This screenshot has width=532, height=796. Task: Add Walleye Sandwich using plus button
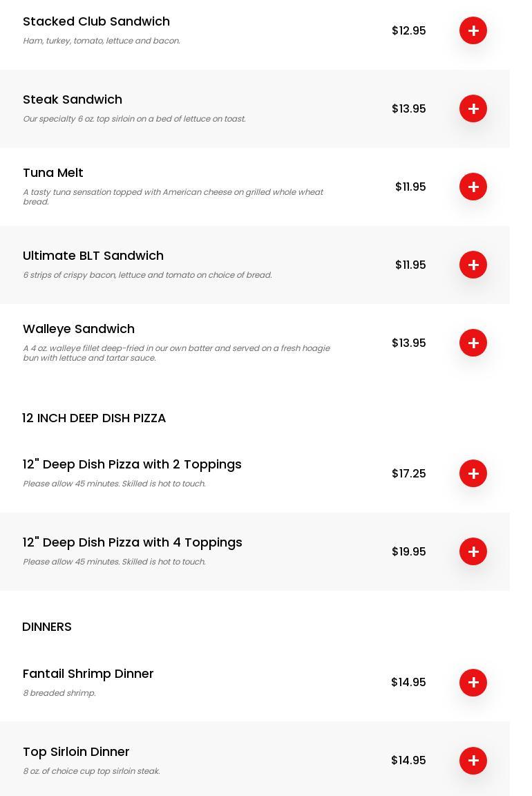[x=473, y=343]
